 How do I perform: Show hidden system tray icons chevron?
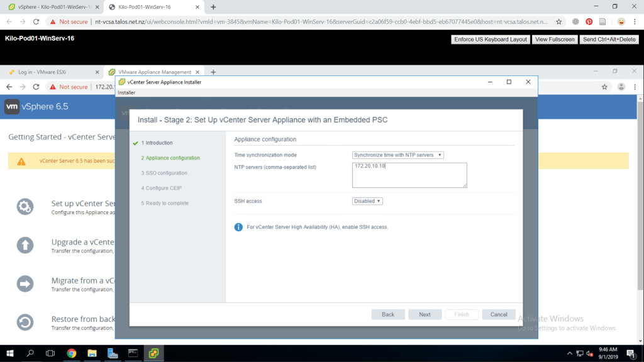pyautogui.click(x=570, y=353)
